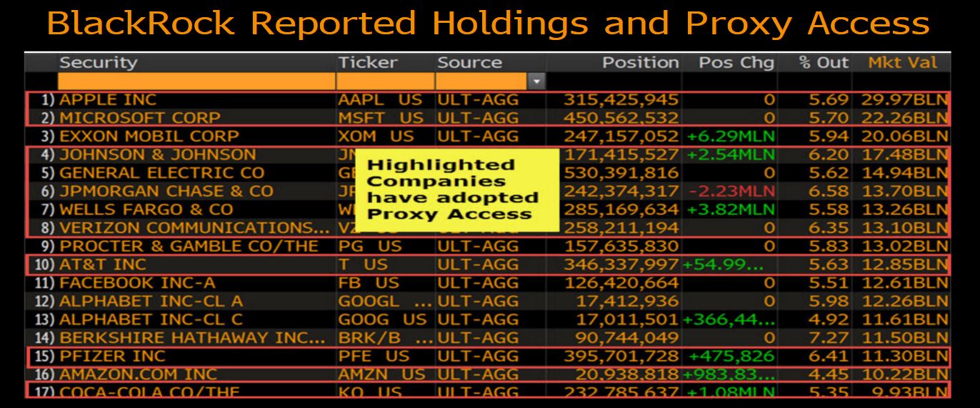Select the JPMORGAN CHASE & CO security
This screenshot has height=408, width=980.
[166, 191]
